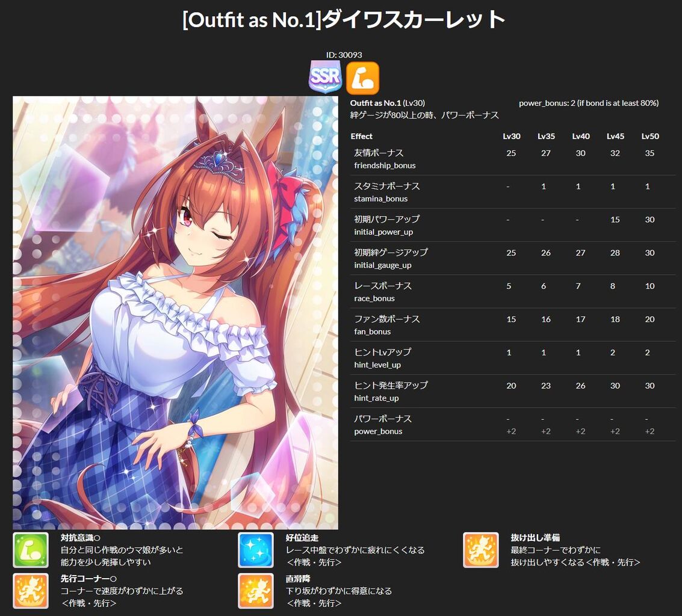Viewport: 682px width, 616px height.
Task: Click the 対抗意識○ skill name
Action: pos(81,538)
